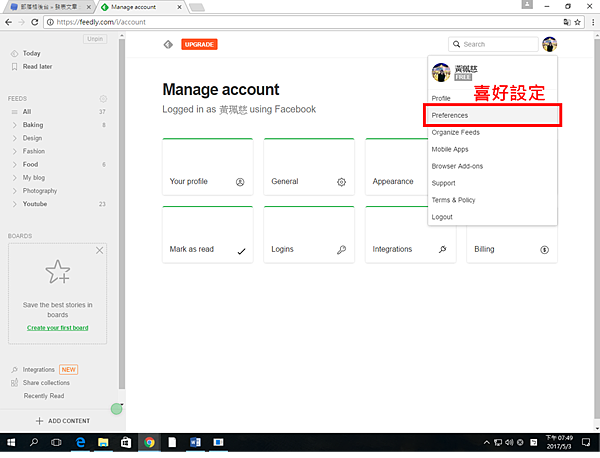Expand the Fashion feed category
Image resolution: width=600 pixels, height=458 pixels.
15,152
